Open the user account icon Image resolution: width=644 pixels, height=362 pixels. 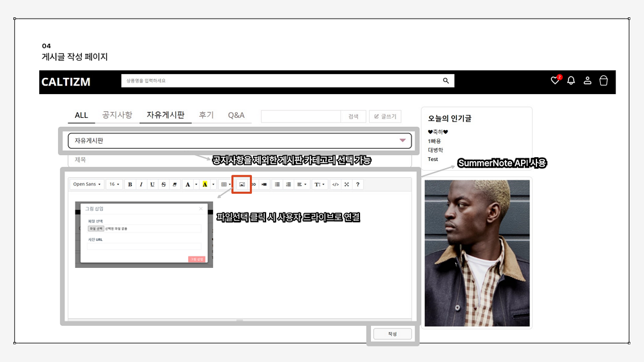[x=587, y=81]
